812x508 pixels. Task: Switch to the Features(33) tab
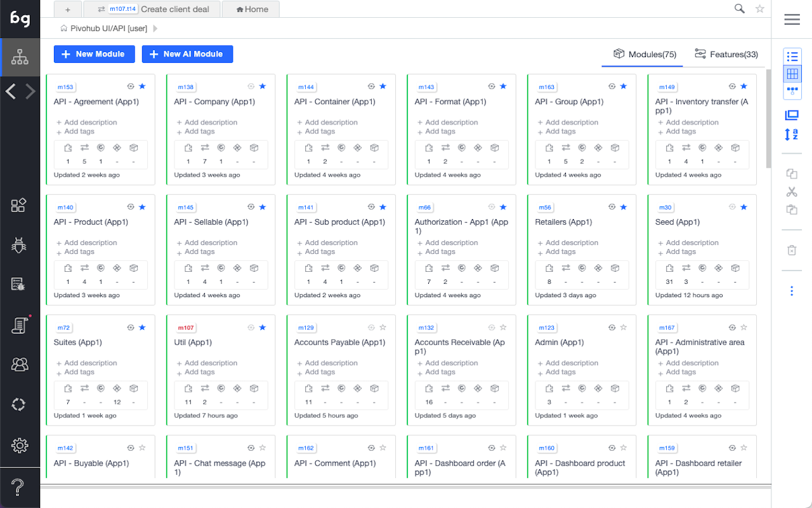tap(726, 55)
